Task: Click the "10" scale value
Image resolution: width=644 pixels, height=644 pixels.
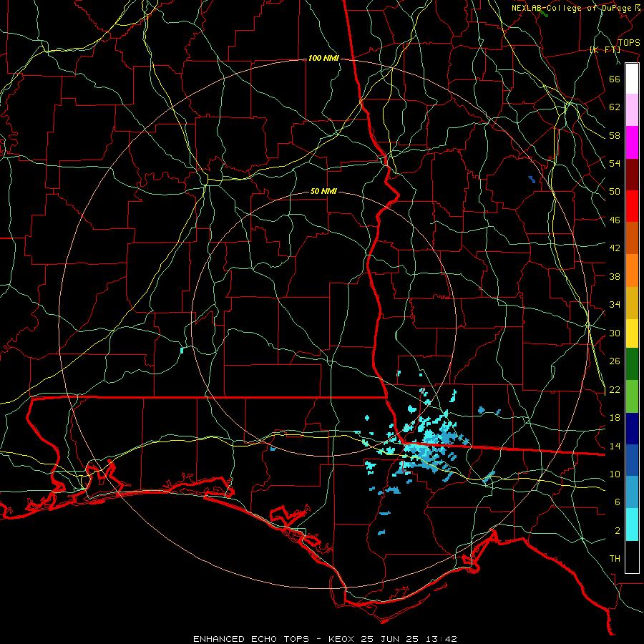Action: pyautogui.click(x=615, y=474)
